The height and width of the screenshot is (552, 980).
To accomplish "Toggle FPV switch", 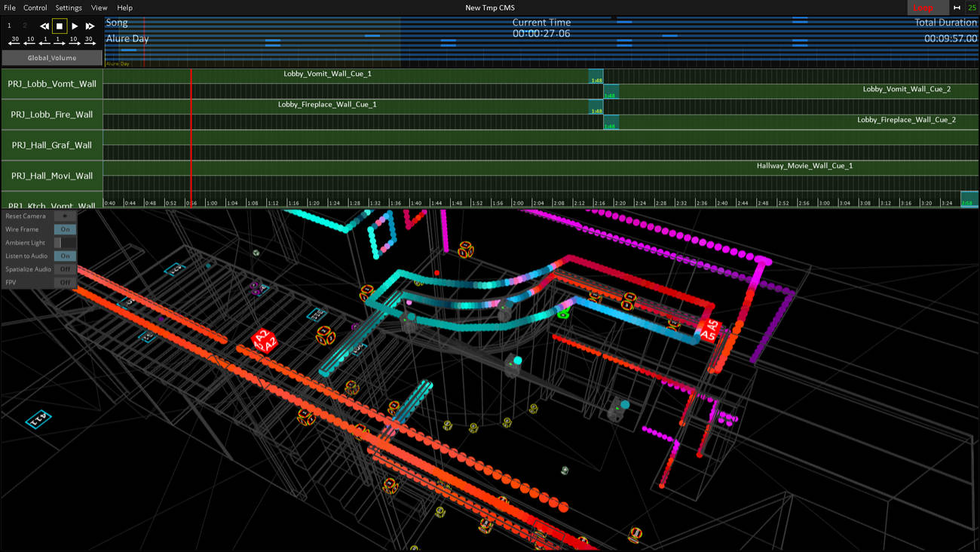I will tap(65, 282).
